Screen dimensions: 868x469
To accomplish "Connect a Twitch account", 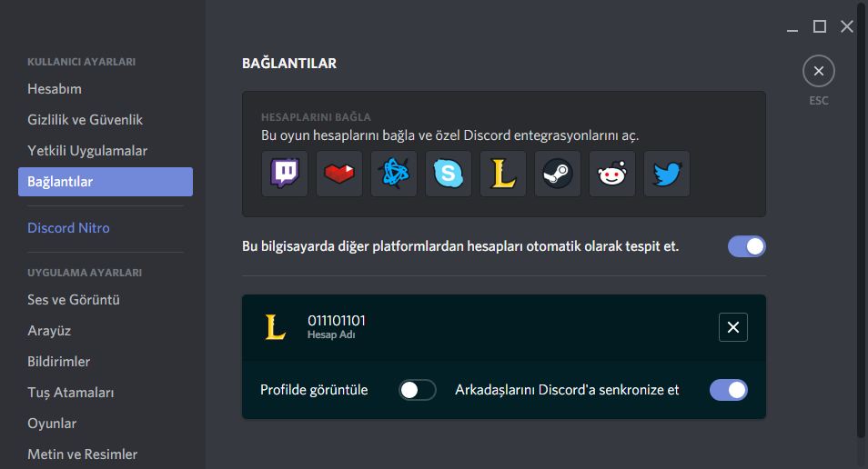I will 285,174.
